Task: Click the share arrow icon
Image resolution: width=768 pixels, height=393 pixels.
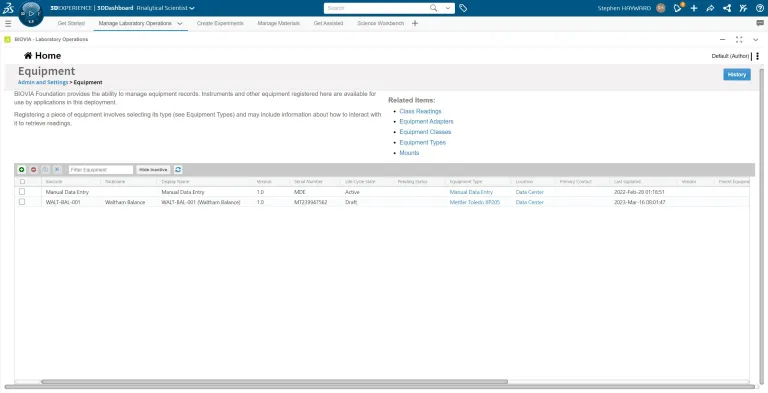Action: (x=710, y=8)
